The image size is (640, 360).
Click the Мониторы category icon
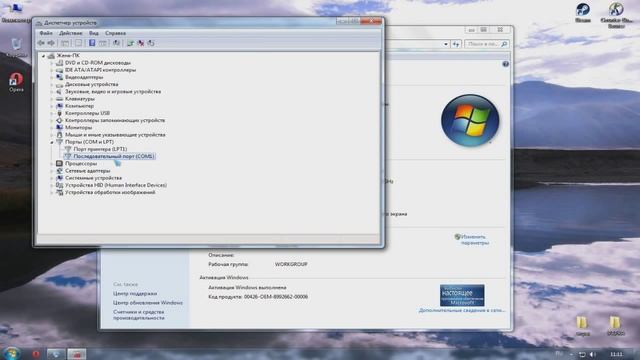pos(60,127)
